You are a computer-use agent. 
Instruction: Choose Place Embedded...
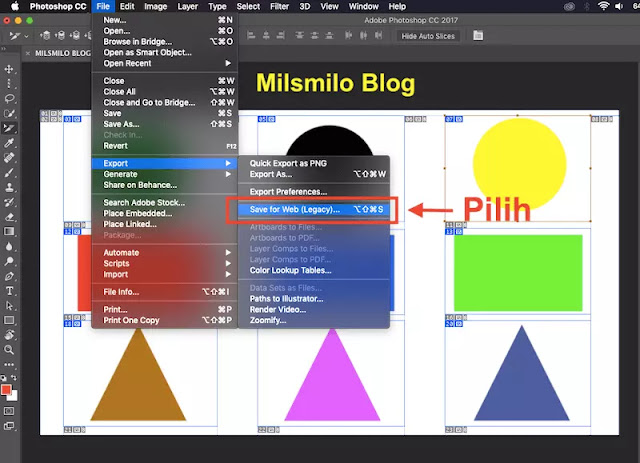tap(166, 213)
